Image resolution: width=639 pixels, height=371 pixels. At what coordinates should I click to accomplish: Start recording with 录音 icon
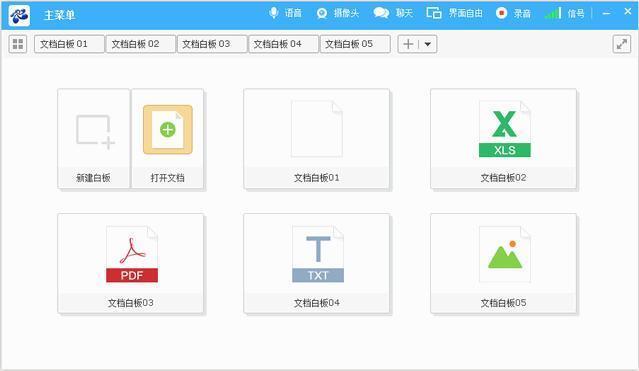click(x=501, y=13)
